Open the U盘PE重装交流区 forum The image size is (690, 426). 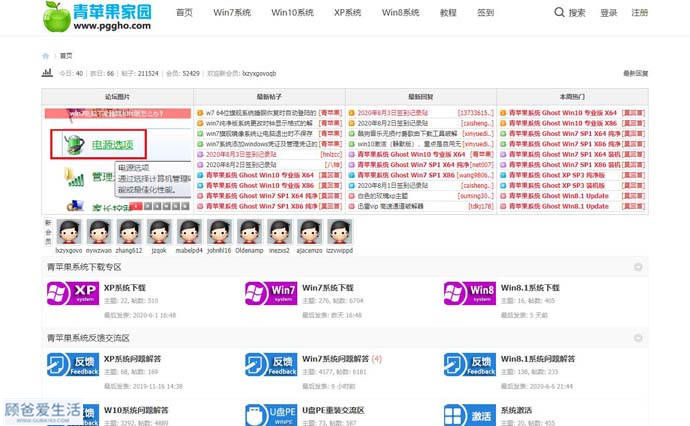(333, 410)
